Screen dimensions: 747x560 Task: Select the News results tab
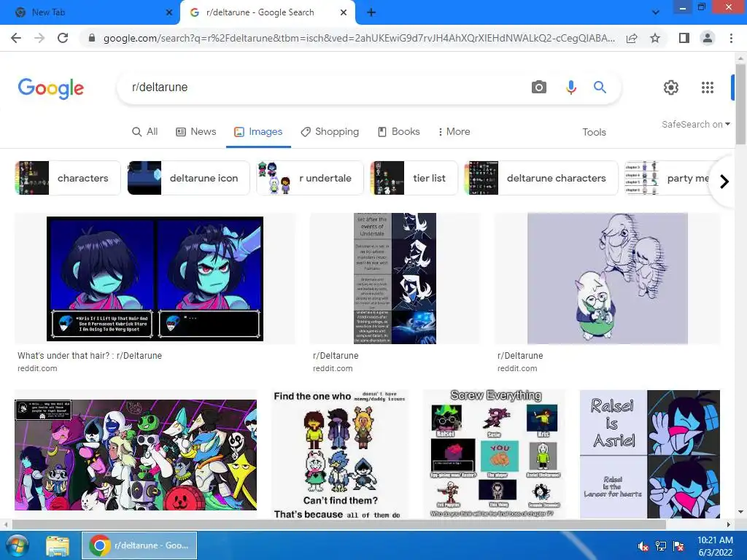pos(196,132)
